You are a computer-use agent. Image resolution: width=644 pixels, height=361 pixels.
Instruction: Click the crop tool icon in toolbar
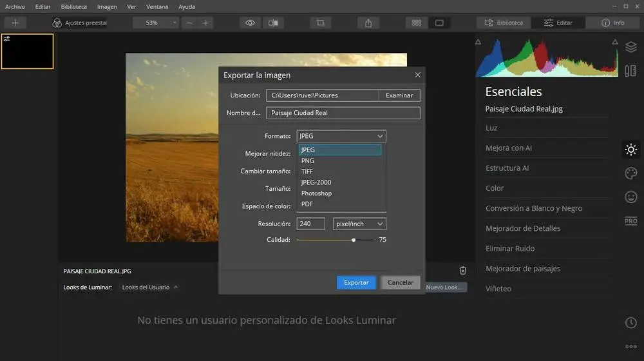319,23
